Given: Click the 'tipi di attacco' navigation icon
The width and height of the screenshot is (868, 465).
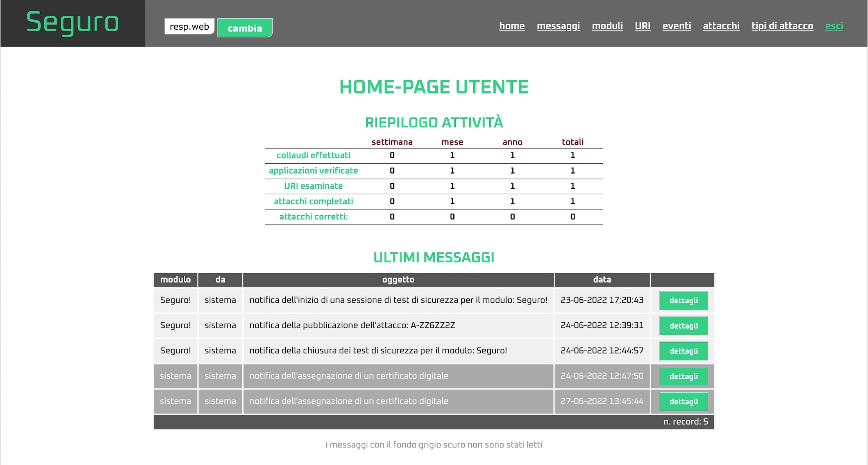Looking at the screenshot, I should click(782, 25).
